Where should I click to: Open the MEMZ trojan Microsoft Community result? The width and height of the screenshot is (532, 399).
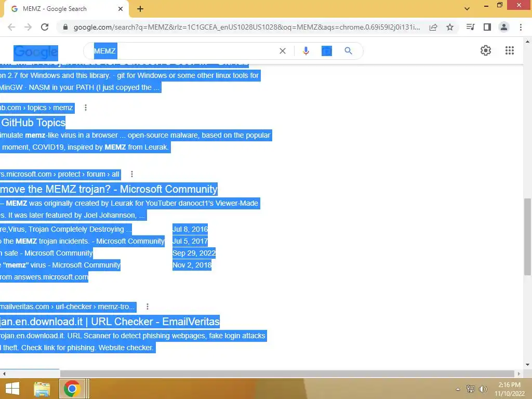[x=109, y=189]
